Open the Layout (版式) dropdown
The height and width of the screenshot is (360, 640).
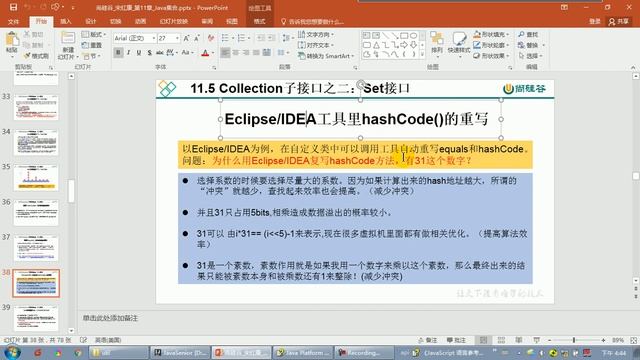[x=94, y=34]
